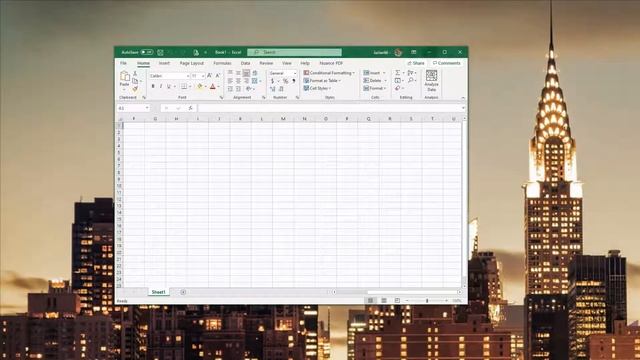This screenshot has width=640, height=360.
Task: Click the Wrap Text icon
Action: 255,73
